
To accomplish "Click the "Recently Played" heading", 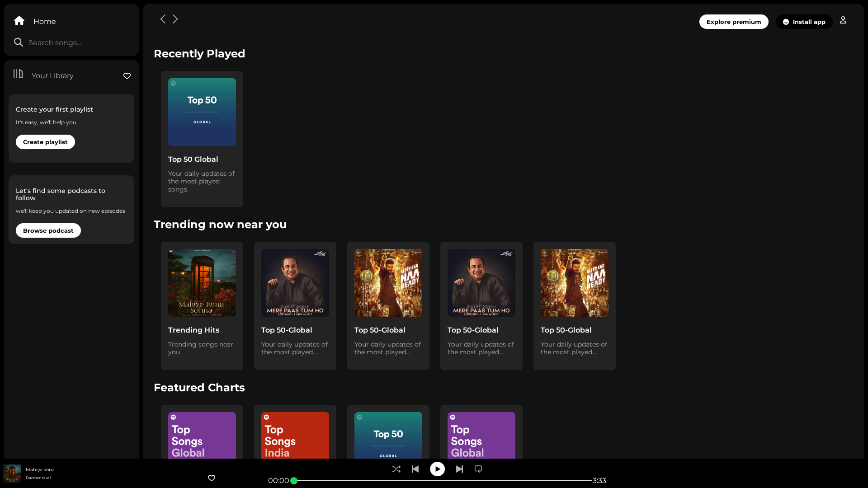I will tap(199, 54).
